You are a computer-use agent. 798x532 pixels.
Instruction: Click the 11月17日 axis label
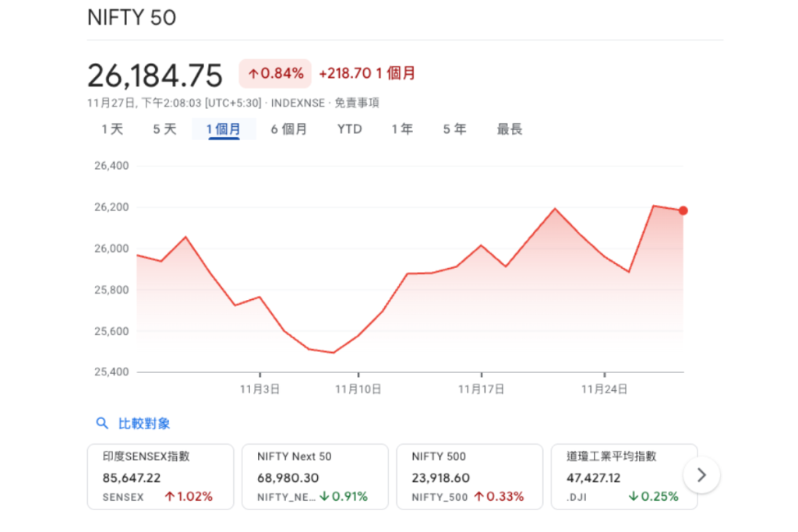(x=482, y=389)
